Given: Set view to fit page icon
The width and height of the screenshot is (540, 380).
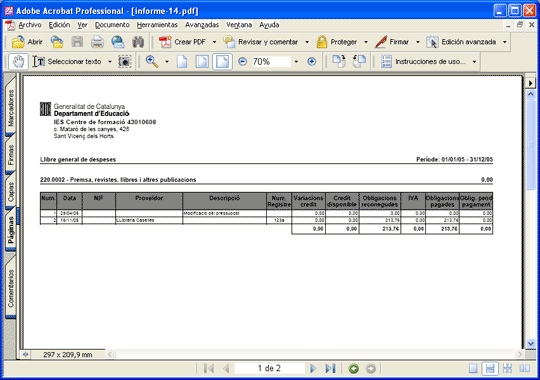Looking at the screenshot, I should pos(202,62).
